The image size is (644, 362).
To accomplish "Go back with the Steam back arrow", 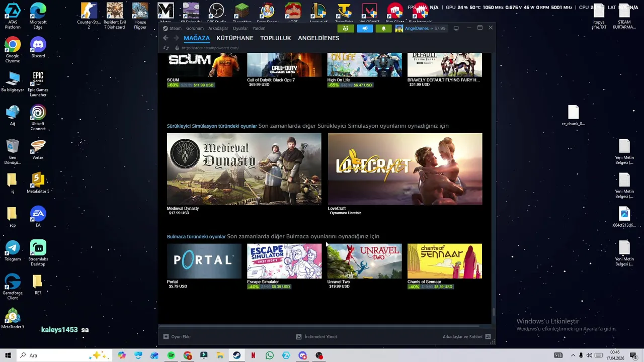I will pyautogui.click(x=166, y=38).
